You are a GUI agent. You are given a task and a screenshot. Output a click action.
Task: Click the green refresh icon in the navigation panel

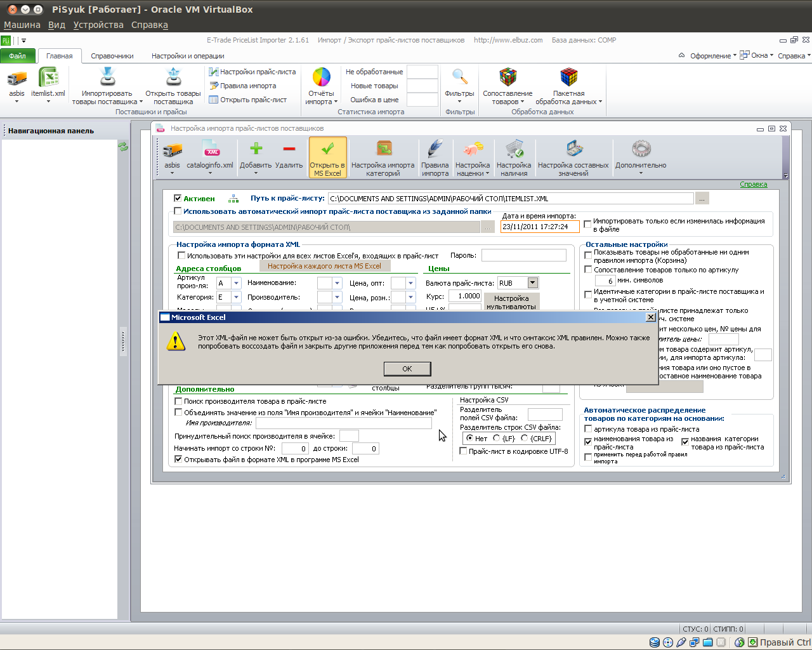click(123, 147)
